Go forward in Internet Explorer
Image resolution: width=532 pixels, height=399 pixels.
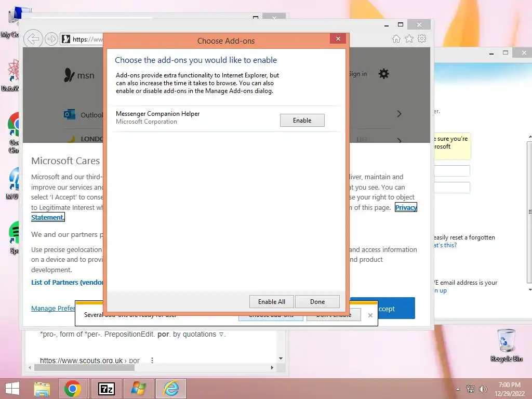click(51, 39)
